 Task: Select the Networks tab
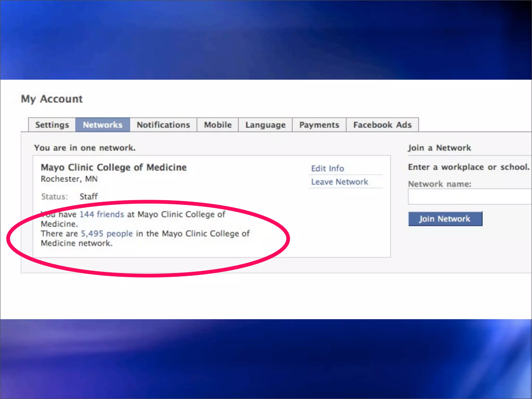click(103, 125)
